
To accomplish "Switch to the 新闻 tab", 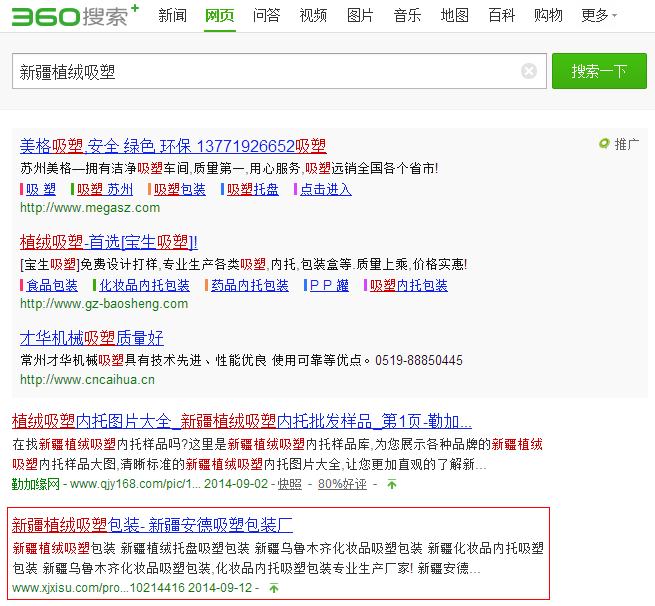I will pos(172,16).
